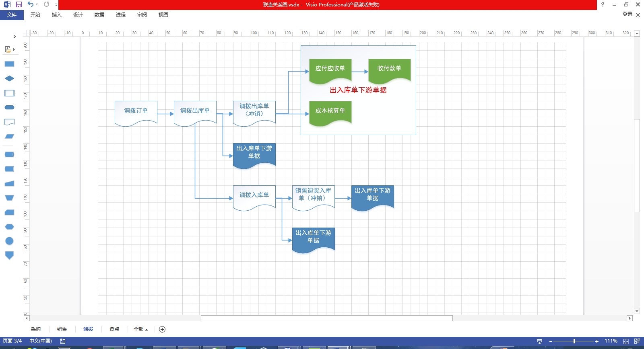Open the 文件 backstage menu
Image resolution: width=644 pixels, height=349 pixels.
click(12, 15)
